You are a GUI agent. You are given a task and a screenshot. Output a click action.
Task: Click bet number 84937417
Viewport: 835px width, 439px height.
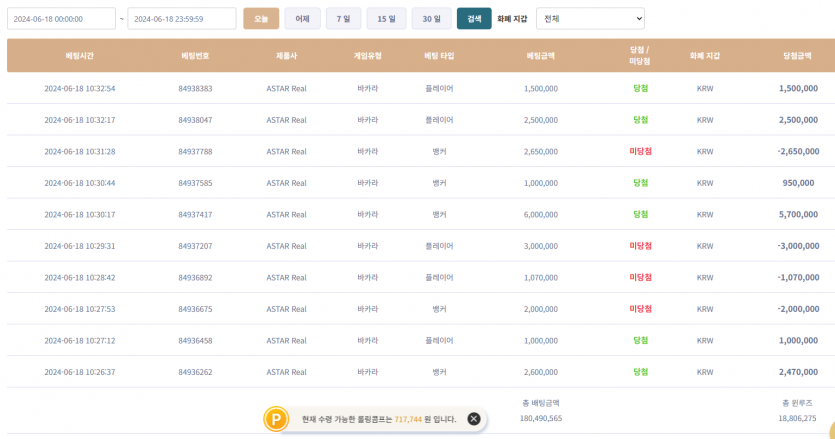click(195, 214)
